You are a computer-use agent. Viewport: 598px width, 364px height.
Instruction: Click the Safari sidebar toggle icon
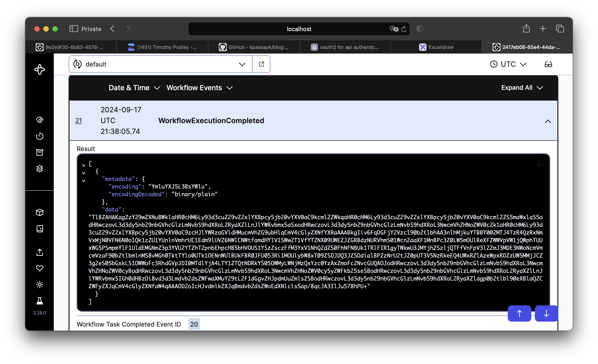(74, 29)
